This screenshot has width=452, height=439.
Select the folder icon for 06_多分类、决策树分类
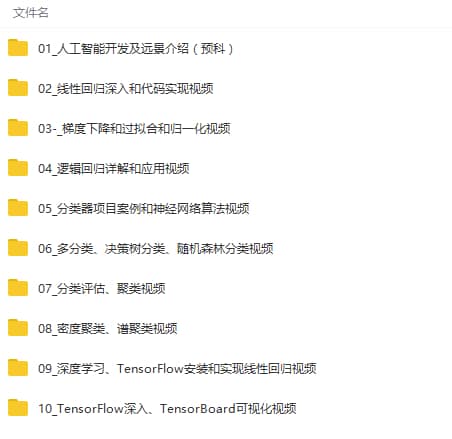pos(18,248)
